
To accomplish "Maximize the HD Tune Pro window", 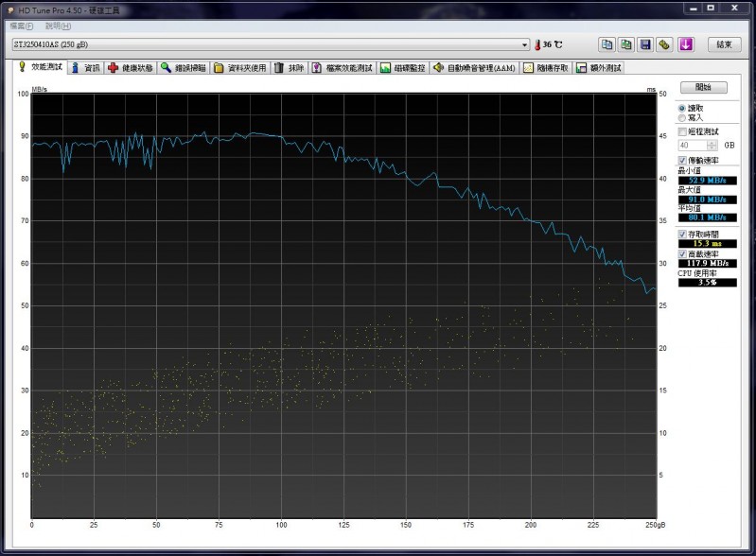I will [x=711, y=9].
